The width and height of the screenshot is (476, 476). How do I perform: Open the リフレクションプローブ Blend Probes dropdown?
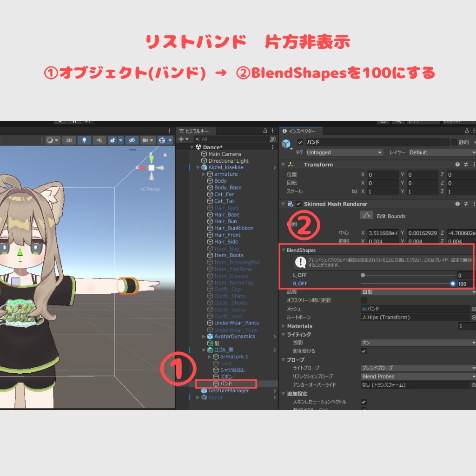(418, 377)
